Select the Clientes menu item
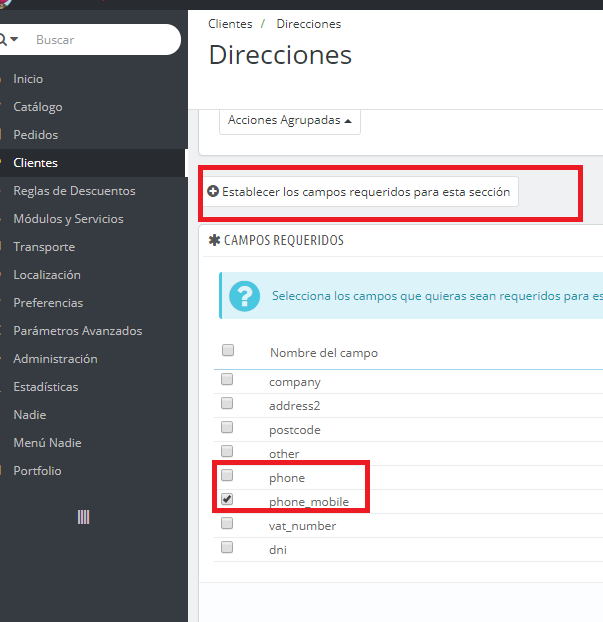Viewport: 603px width, 622px height. tap(35, 163)
